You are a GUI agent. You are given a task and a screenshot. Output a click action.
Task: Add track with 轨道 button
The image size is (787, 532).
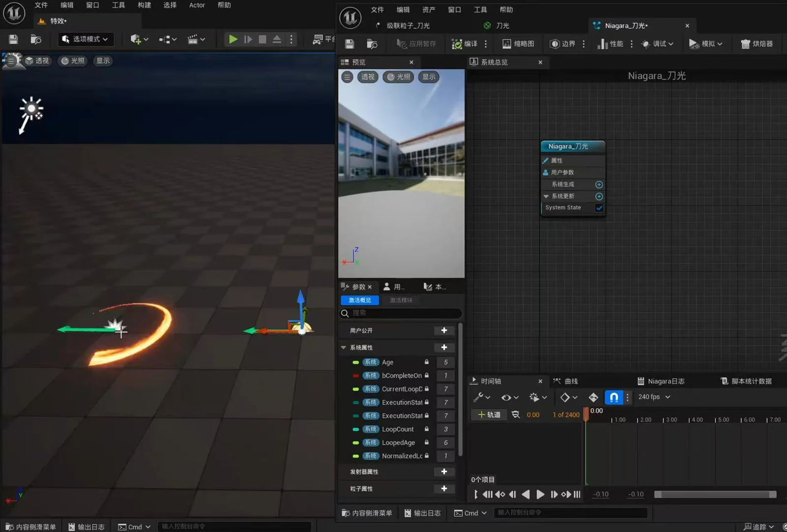(489, 414)
